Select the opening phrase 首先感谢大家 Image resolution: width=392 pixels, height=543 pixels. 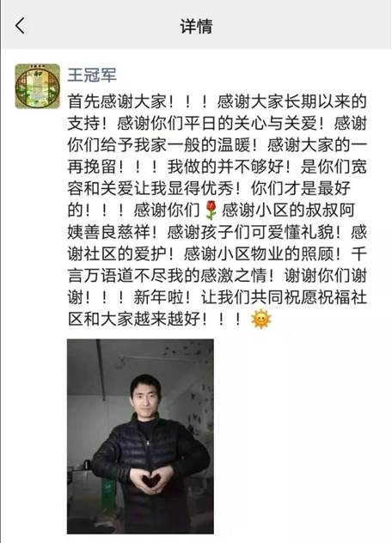117,101
